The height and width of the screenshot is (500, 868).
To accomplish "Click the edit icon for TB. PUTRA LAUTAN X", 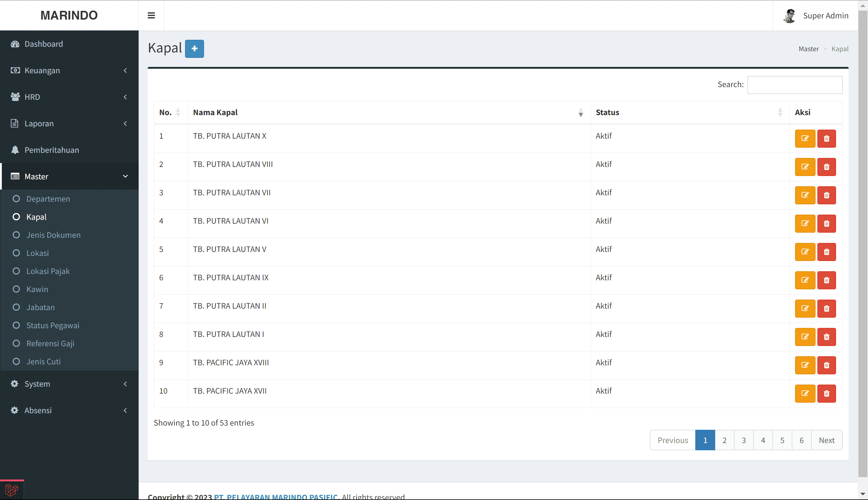I will click(804, 138).
